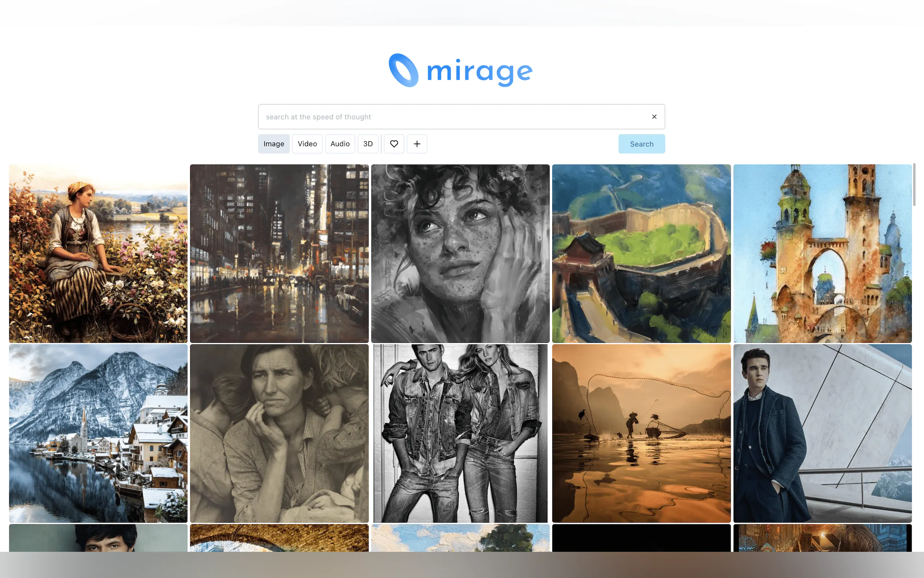Image resolution: width=924 pixels, height=578 pixels.
Task: Open the woman in garden painting
Action: click(98, 253)
